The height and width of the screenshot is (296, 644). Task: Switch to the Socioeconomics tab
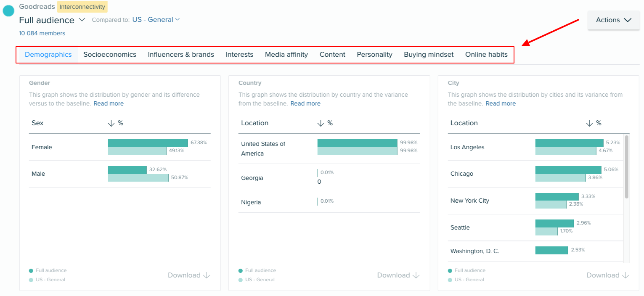[110, 54]
